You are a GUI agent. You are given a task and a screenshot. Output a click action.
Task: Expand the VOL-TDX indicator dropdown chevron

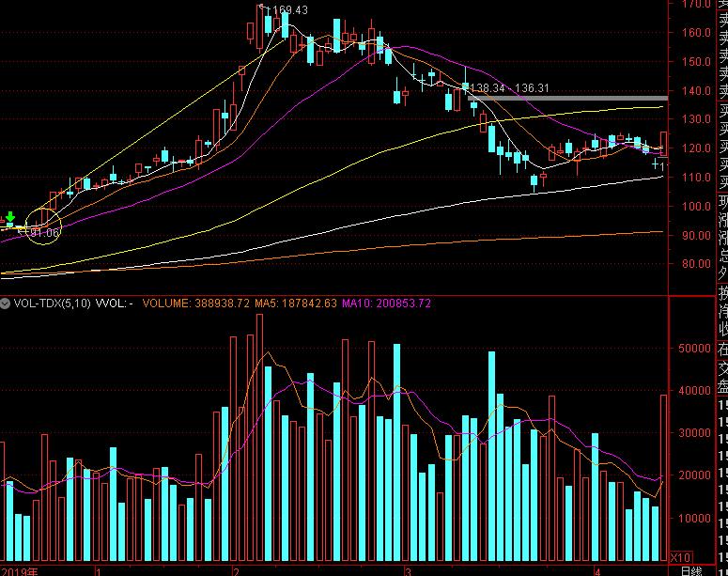5,304
